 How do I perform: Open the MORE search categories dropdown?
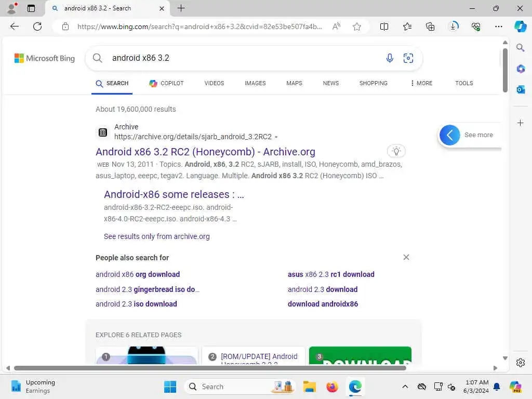[x=421, y=83]
